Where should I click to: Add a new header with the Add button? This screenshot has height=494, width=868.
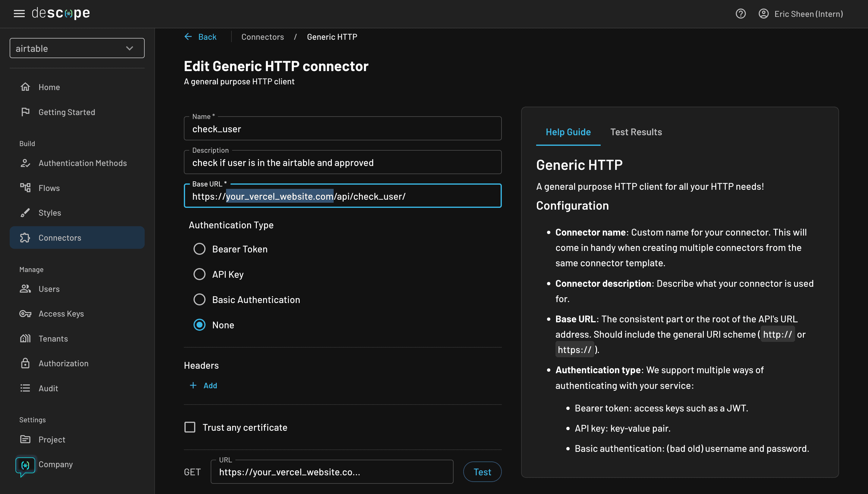point(204,386)
